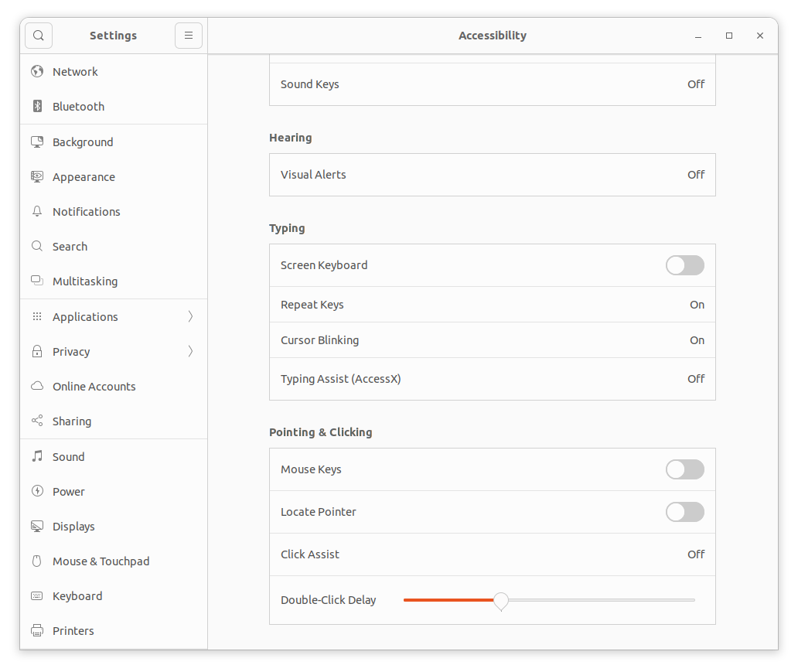Open the Click Assist setting
798x672 pixels.
[x=492, y=554]
